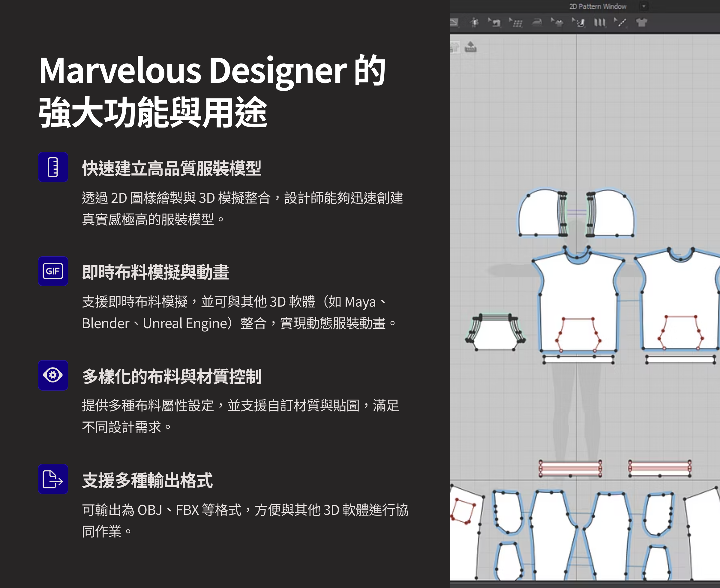Select the arrow-with-shirt garment tool
The width and height of the screenshot is (720, 588).
pyautogui.click(x=557, y=23)
